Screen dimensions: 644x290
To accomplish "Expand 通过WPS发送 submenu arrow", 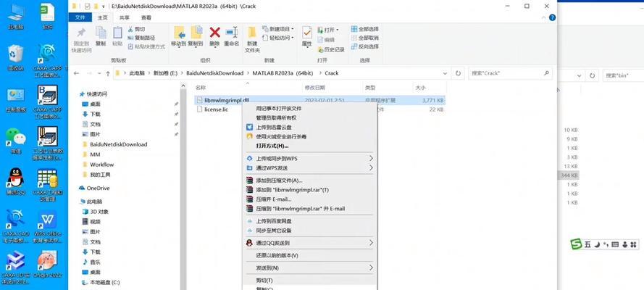I will coord(371,167).
